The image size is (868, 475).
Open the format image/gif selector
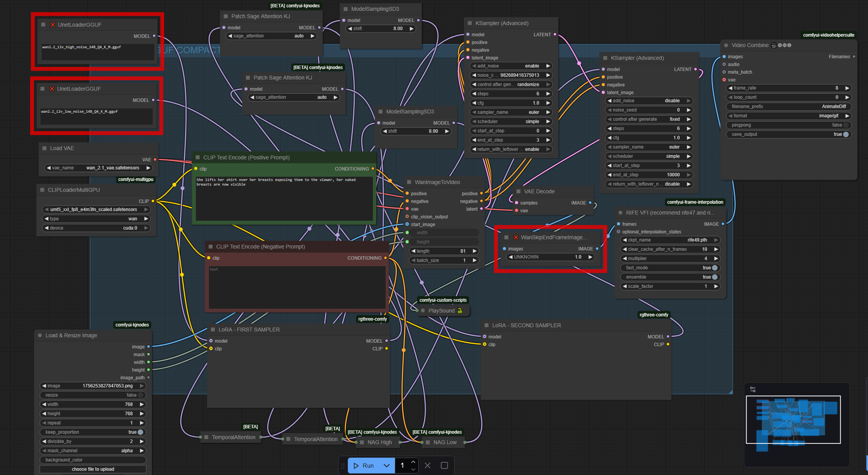point(788,116)
